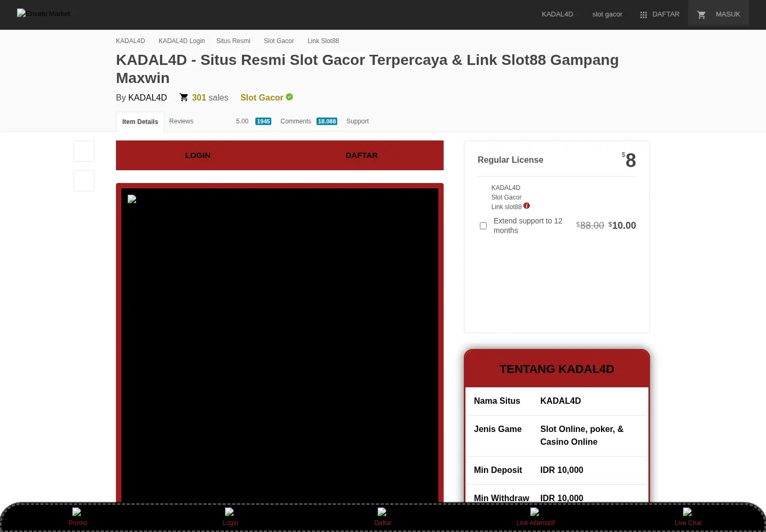Click the Live Chat icon in bottom bar
Screen dimensions: 766x532
point(687,512)
